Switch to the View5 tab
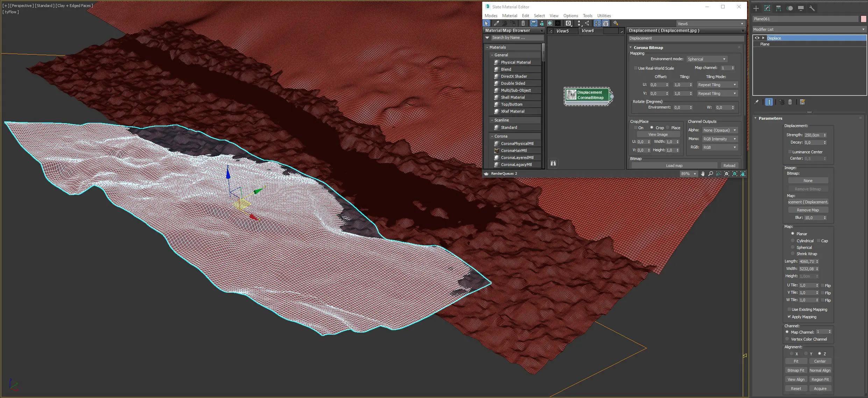 (562, 31)
